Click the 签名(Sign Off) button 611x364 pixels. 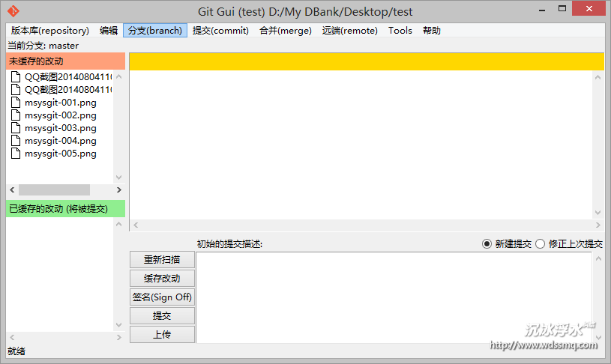[162, 297]
